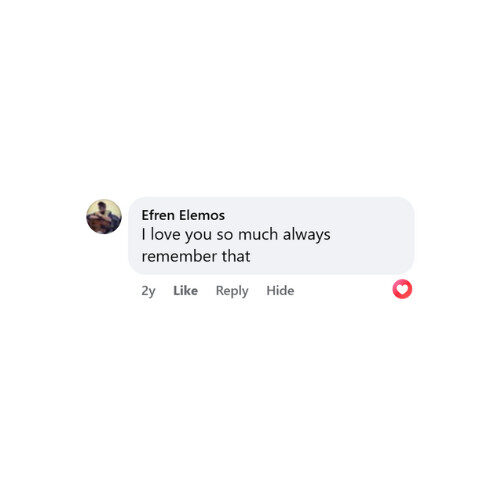Select the text 'I love you so much always'
500x500 pixels.
click(236, 234)
